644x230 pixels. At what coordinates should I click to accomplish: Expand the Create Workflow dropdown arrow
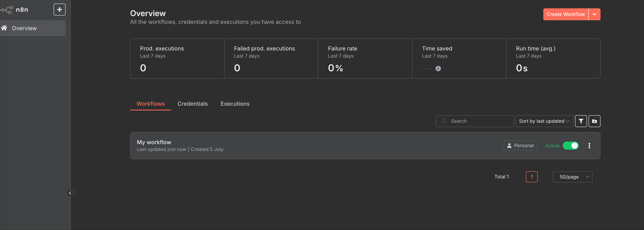pos(594,14)
